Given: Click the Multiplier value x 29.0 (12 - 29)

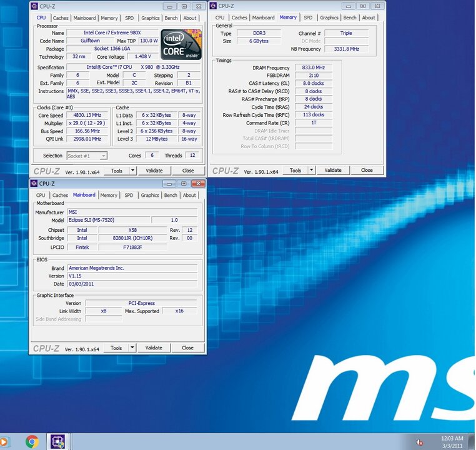Looking at the screenshot, I should pos(87,123).
